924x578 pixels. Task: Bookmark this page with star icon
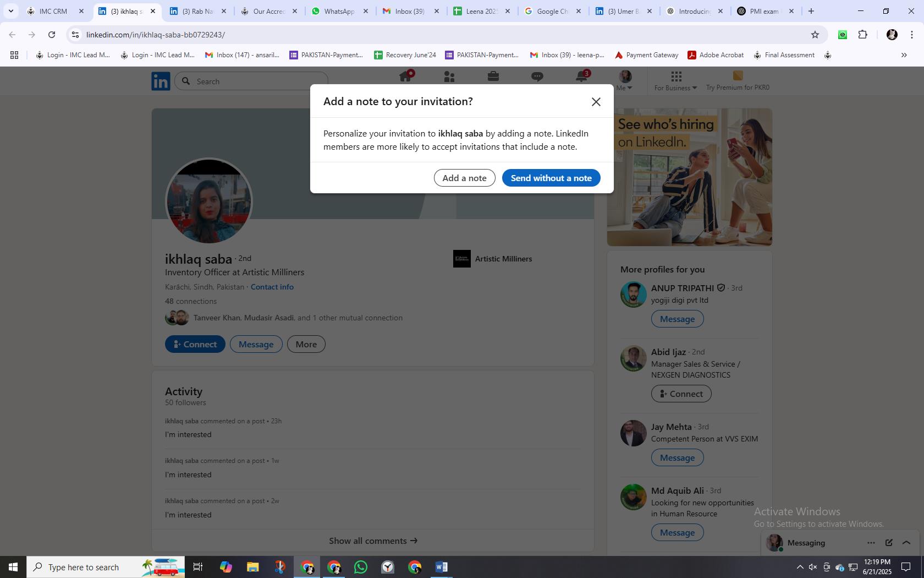coord(815,35)
